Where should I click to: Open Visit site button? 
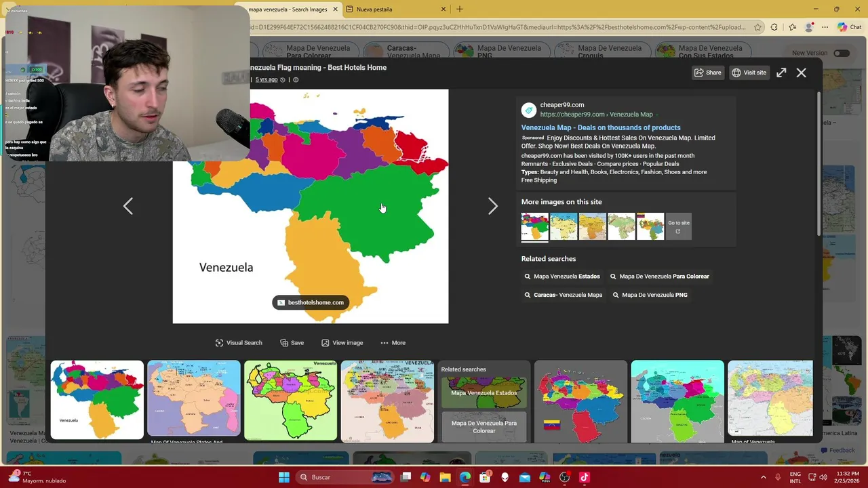(749, 73)
